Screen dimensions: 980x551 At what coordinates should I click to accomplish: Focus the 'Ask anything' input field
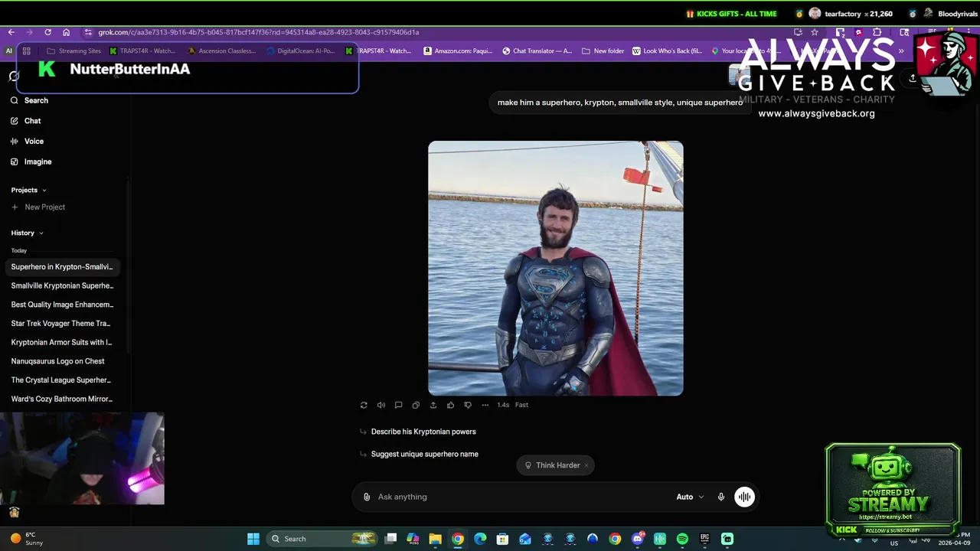click(x=521, y=497)
